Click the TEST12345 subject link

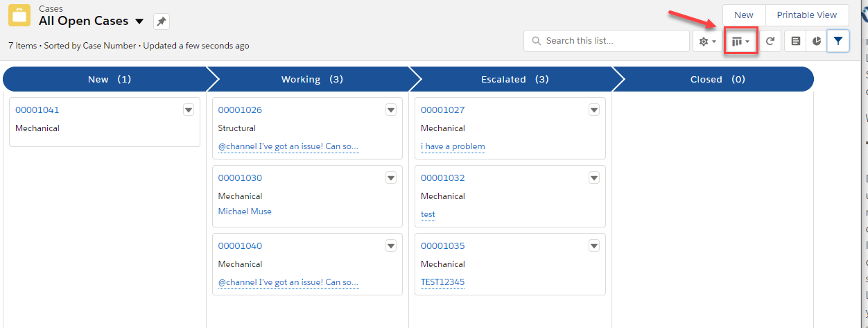[x=442, y=282]
